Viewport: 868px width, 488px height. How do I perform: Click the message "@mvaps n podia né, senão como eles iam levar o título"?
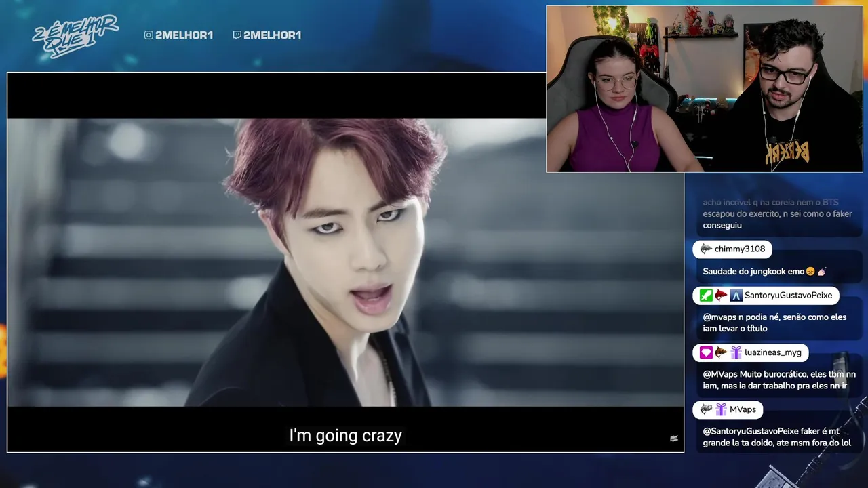[x=773, y=323]
